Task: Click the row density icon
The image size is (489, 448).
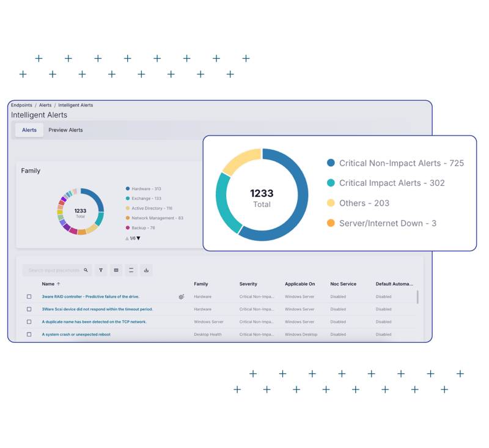Action: 131,270
